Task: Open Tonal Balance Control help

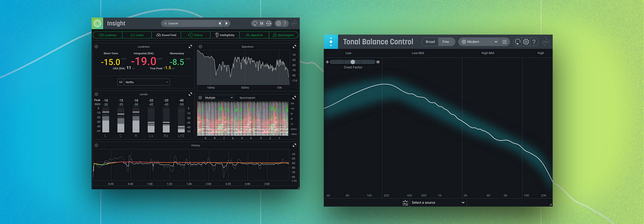Action: coord(534,42)
